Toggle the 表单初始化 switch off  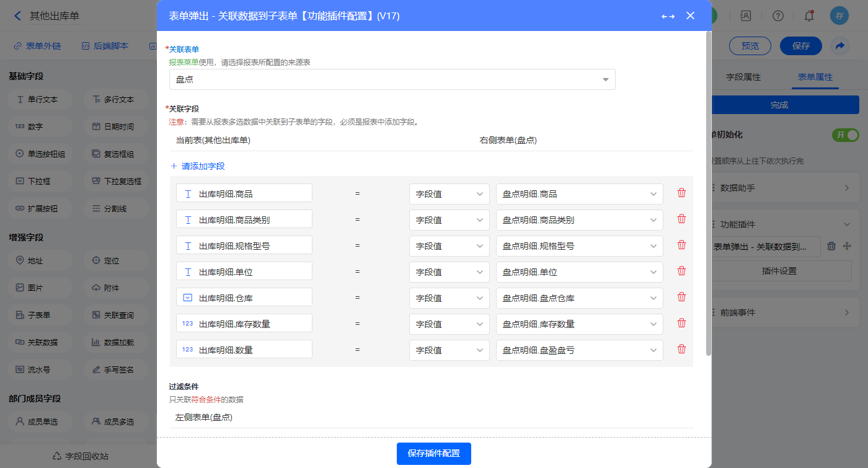click(x=845, y=135)
